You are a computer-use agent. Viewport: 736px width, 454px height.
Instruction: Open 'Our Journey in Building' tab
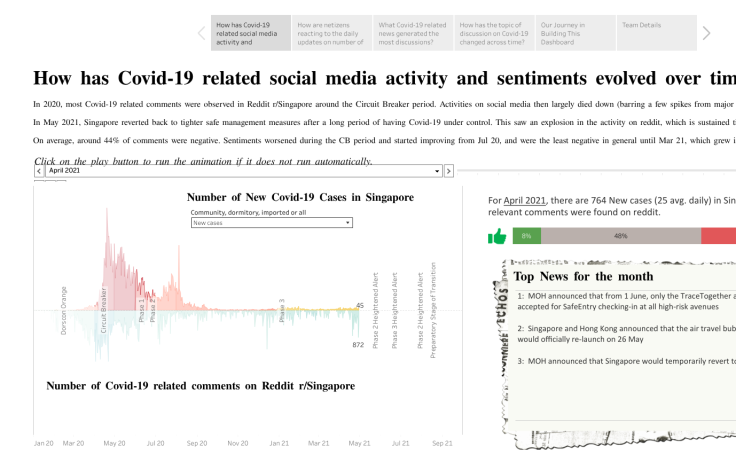click(x=575, y=33)
